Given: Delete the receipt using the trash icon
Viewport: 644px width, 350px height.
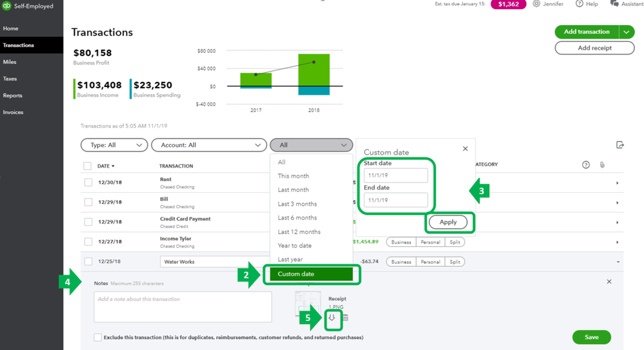Looking at the screenshot, I should pyautogui.click(x=345, y=318).
